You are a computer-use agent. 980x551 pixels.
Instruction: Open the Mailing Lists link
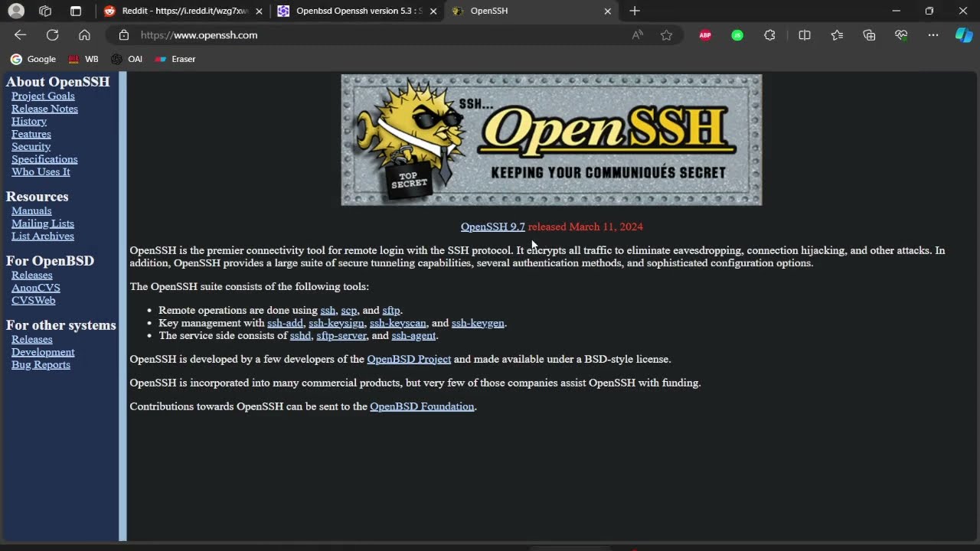point(43,223)
